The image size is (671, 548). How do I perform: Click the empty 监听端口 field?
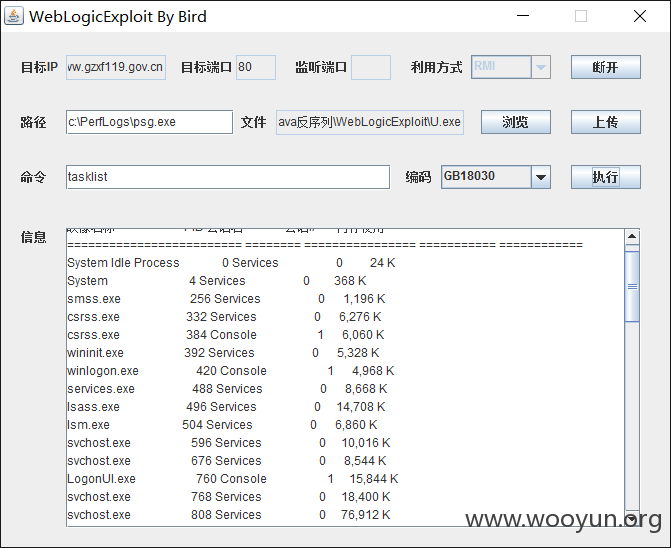click(x=371, y=67)
